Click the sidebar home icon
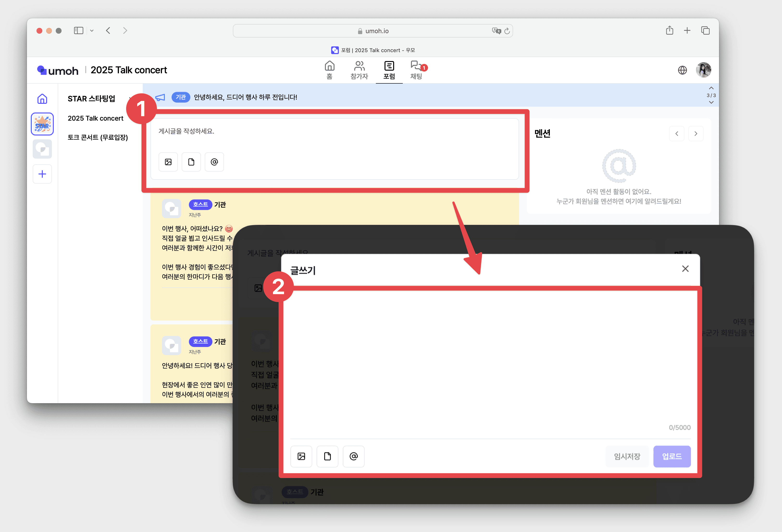The image size is (782, 532). tap(42, 99)
